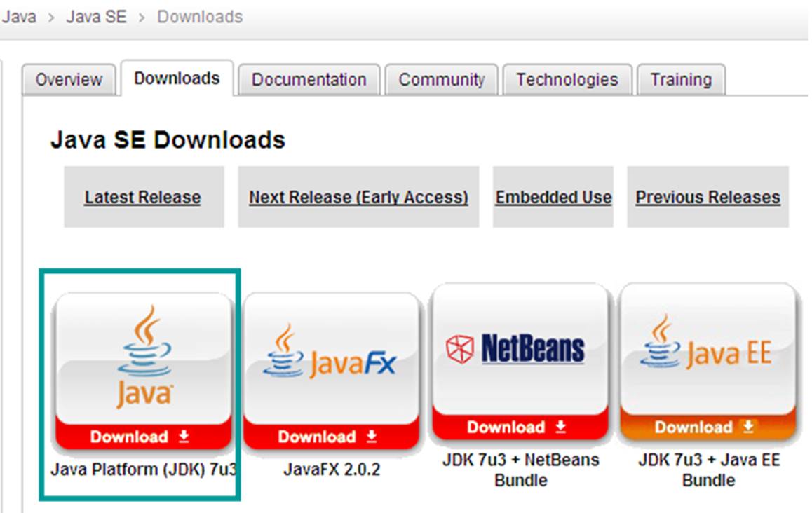Screen dimensions: 812x513
Task: Download JavaFX 2.0.2
Action: tap(331, 437)
